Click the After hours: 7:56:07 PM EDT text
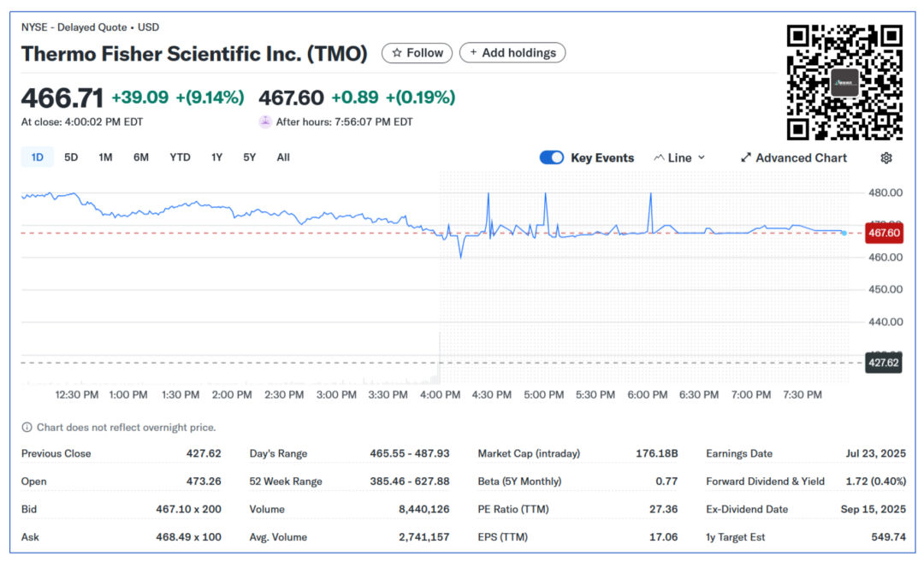Screen dimensions: 924x562 (345, 122)
